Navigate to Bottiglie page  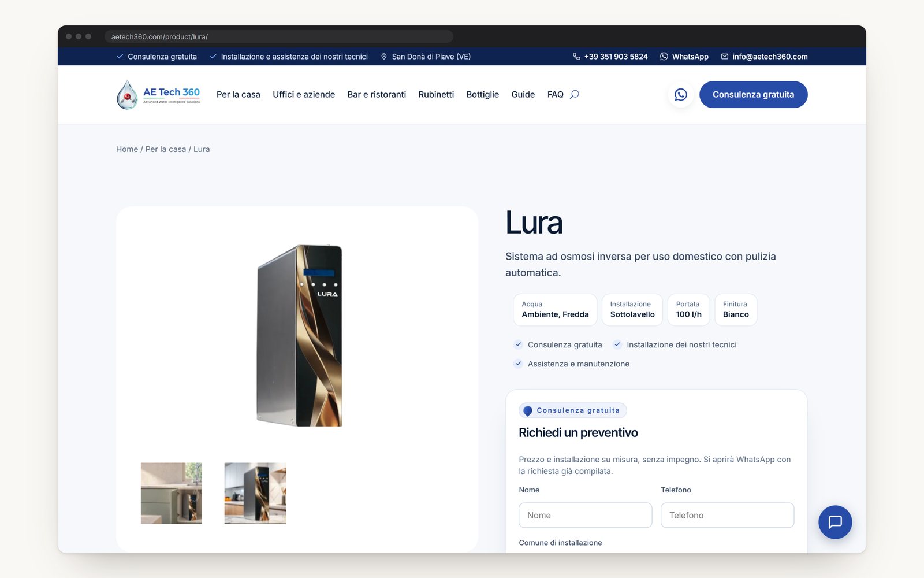[483, 94]
